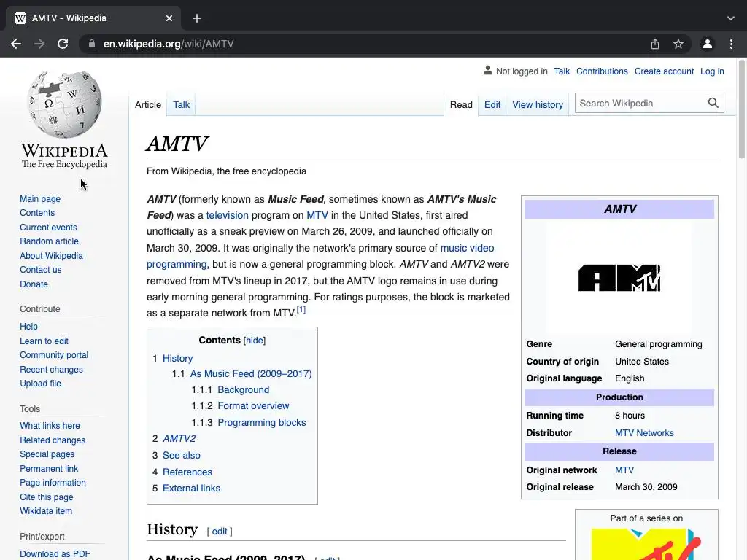This screenshot has height=560, width=747.
Task: Click the search magnifier icon
Action: point(713,103)
